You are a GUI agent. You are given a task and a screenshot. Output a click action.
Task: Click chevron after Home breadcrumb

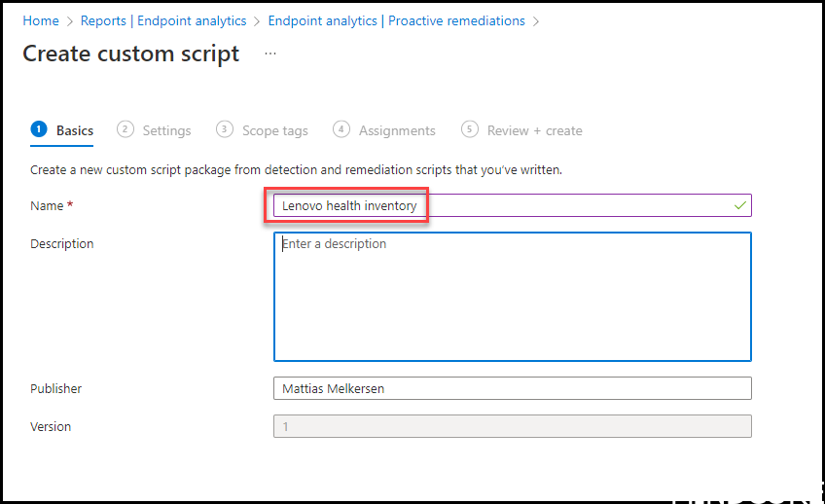pos(70,21)
